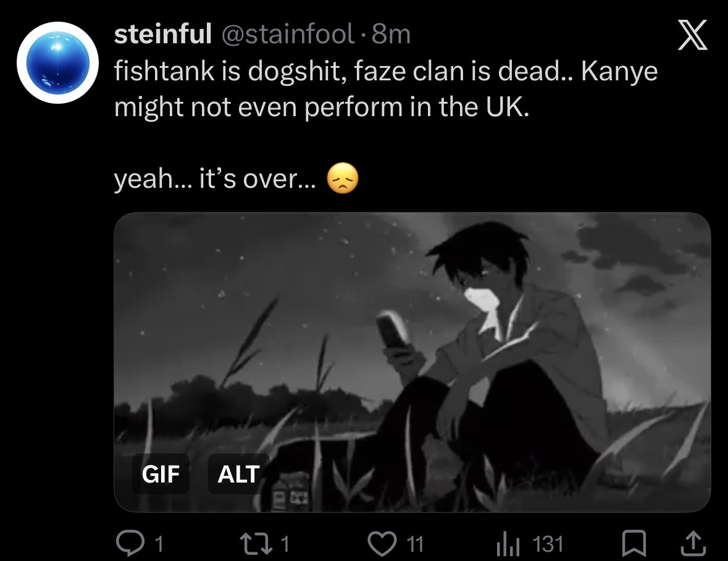
Task: Open the post via the 8m timestamp
Action: coord(391,35)
